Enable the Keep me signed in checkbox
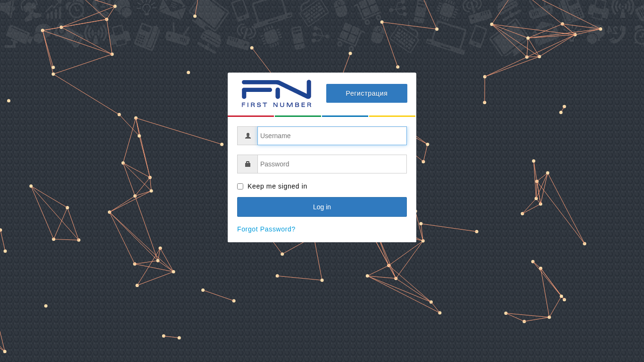The height and width of the screenshot is (362, 644). (240, 187)
